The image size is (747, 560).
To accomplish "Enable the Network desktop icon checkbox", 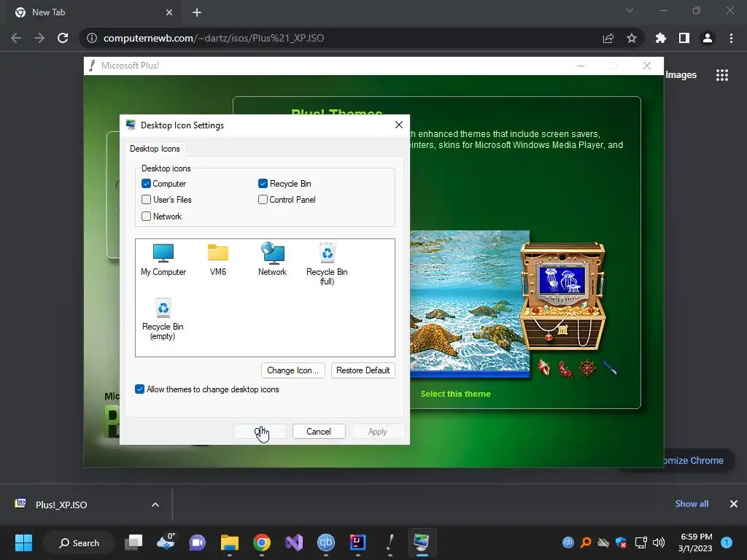I will 146,216.
